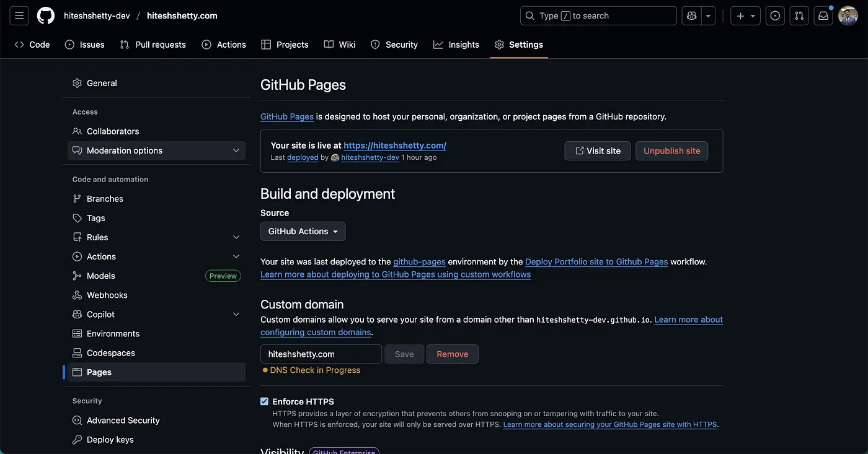Image resolution: width=868 pixels, height=454 pixels.
Task: Click the Unpublish site button
Action: (x=671, y=151)
